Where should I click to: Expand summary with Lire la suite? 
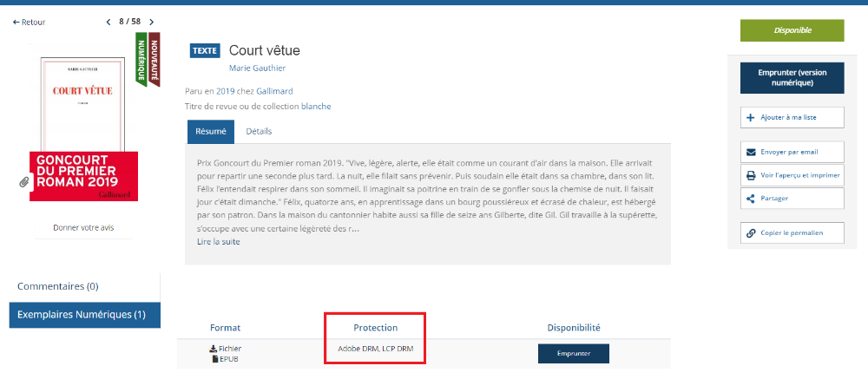coord(218,241)
